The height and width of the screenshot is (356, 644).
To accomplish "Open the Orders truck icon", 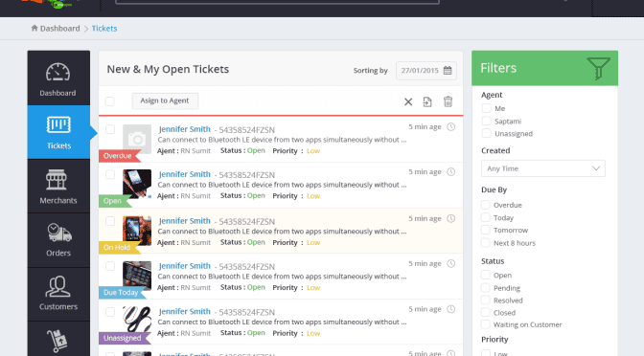I will point(59,233).
